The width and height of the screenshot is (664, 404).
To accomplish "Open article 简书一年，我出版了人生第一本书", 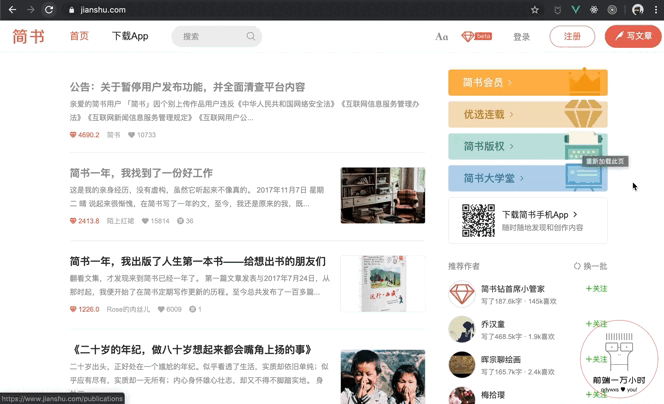I will point(198,261).
